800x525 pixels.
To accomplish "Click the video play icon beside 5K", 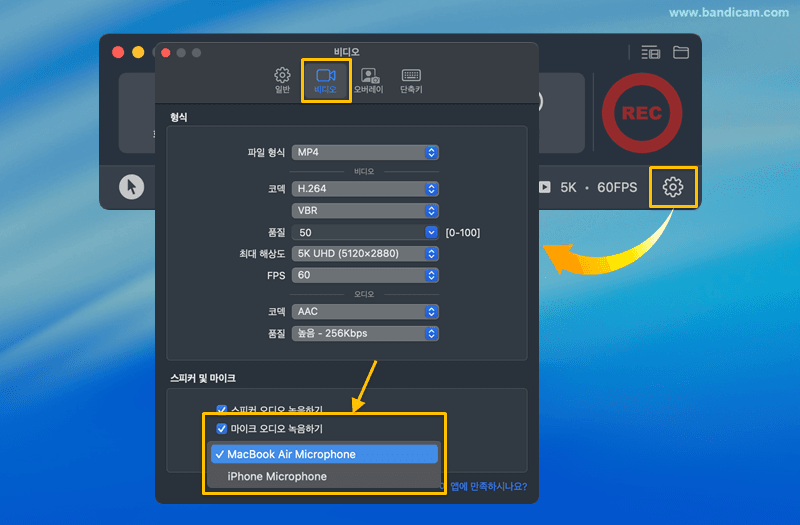I will (545, 187).
